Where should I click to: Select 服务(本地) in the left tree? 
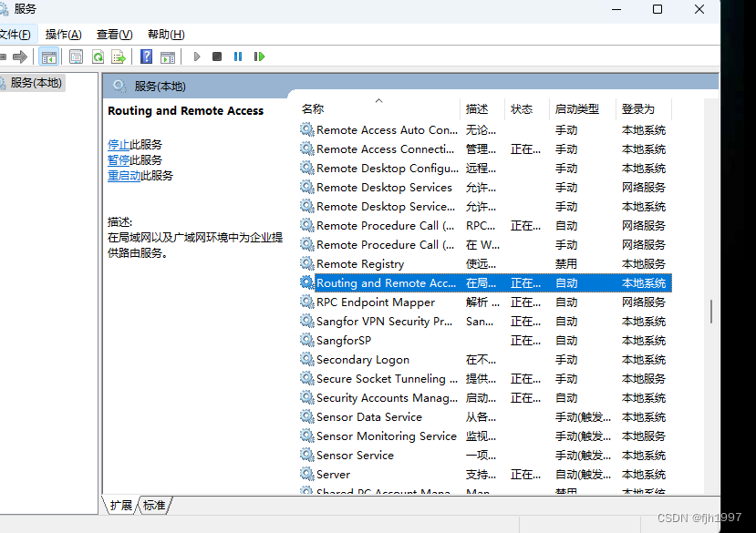point(36,83)
